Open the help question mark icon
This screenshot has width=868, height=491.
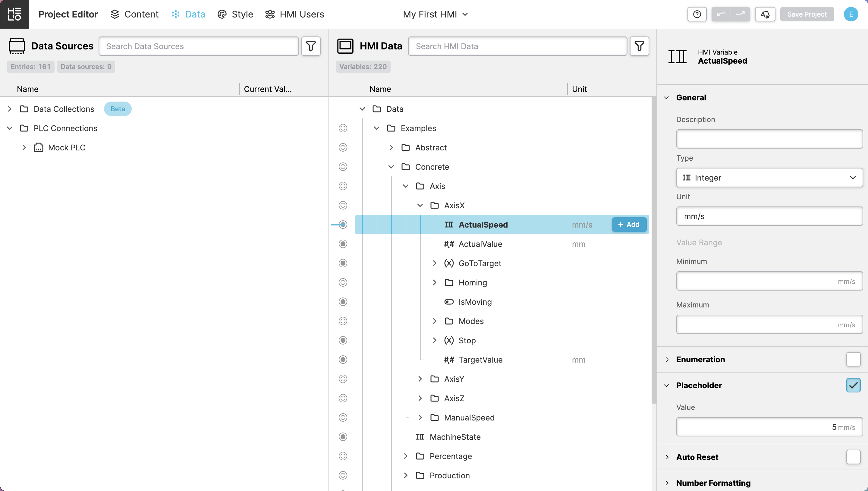[697, 14]
